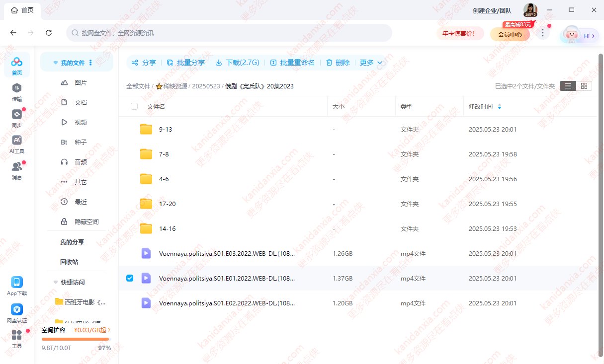Open the 首页 home sidebar icon
Screen dimensions: 604x364
pyautogui.click(x=17, y=65)
